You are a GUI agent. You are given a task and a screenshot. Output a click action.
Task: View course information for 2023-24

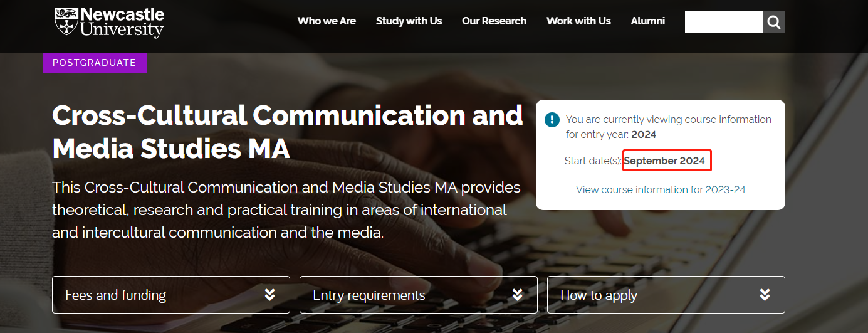tap(661, 189)
